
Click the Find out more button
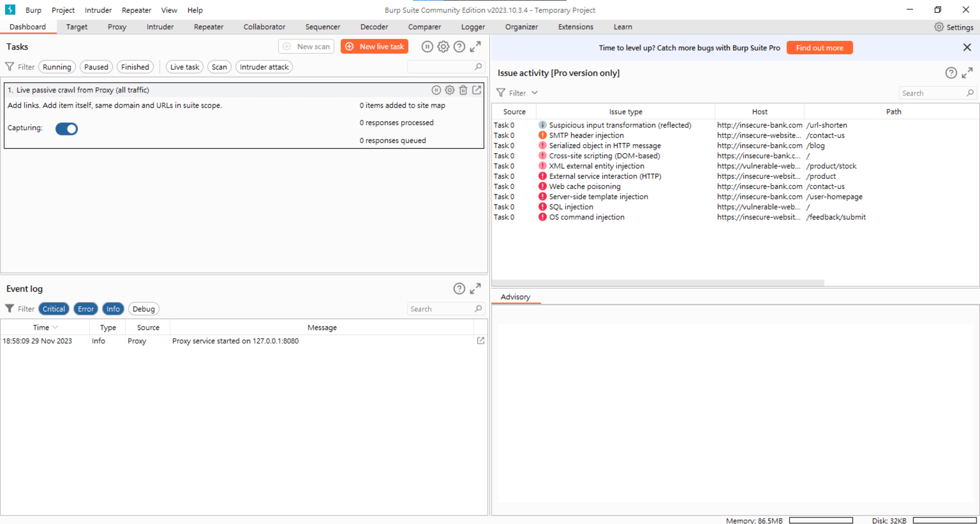pos(820,47)
